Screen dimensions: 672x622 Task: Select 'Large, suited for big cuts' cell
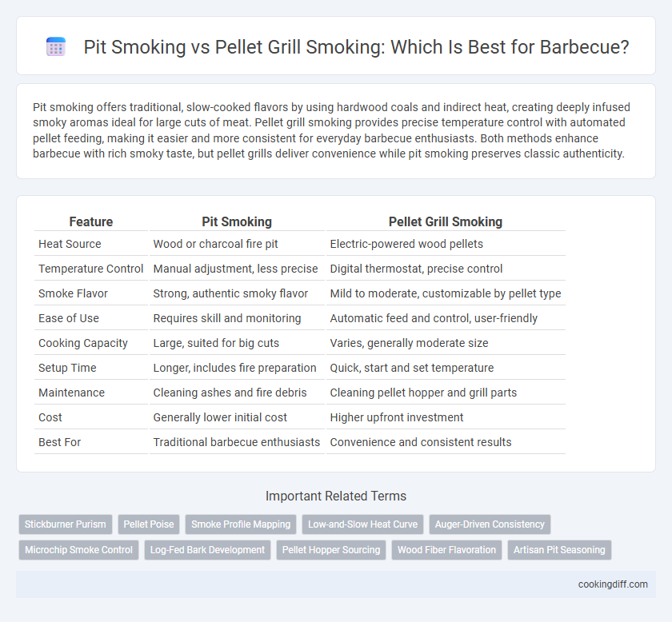click(237, 343)
